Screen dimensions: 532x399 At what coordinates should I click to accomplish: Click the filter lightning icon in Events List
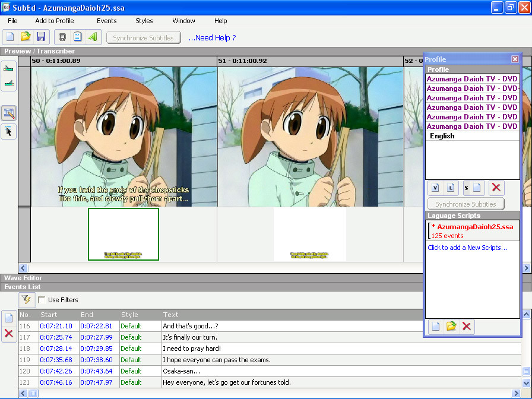(x=27, y=300)
